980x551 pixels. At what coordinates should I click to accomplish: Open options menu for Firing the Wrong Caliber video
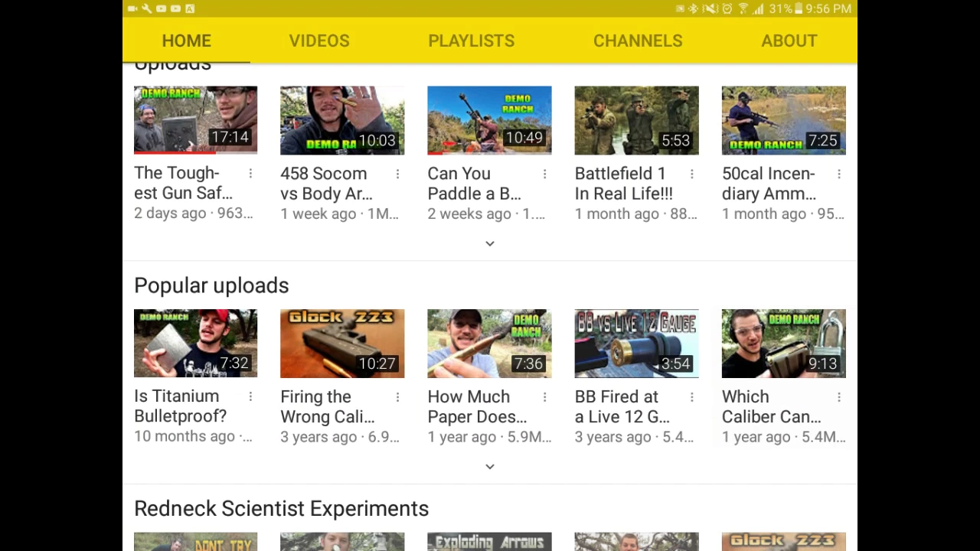(x=397, y=397)
